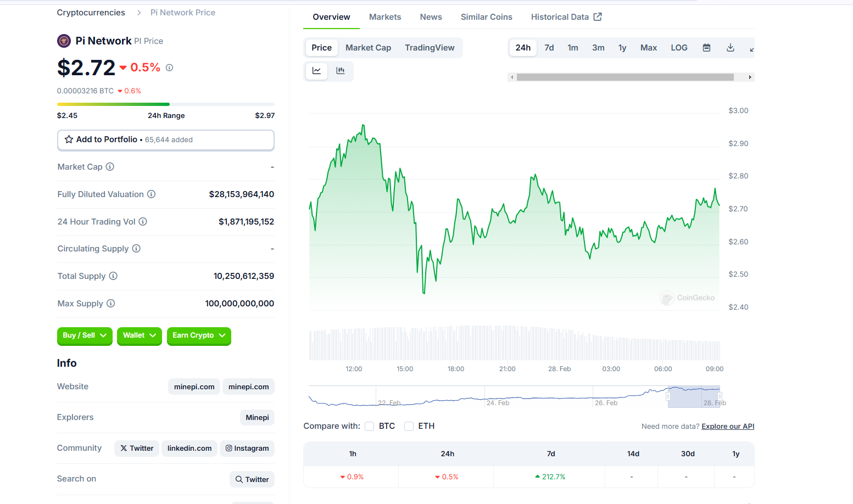Click Market Cap info icon
Viewport: 853px width, 504px height.
110,166
